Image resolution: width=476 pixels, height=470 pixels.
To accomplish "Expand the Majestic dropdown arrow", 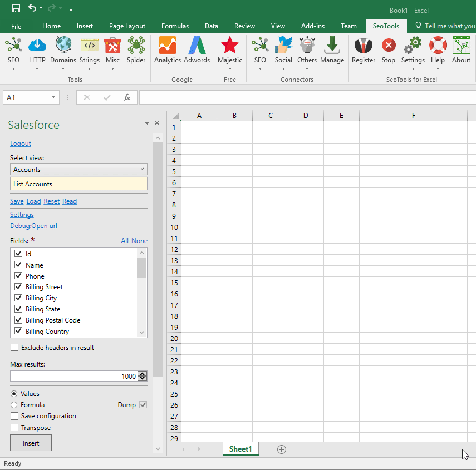I will click(x=230, y=69).
